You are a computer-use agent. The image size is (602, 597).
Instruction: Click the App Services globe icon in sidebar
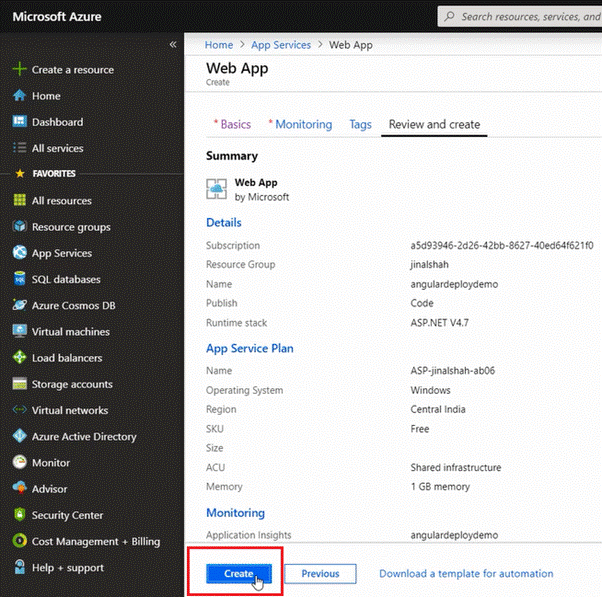(20, 253)
